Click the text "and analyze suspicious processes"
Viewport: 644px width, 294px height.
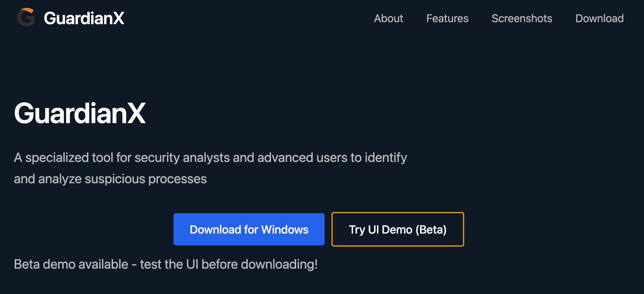click(110, 179)
